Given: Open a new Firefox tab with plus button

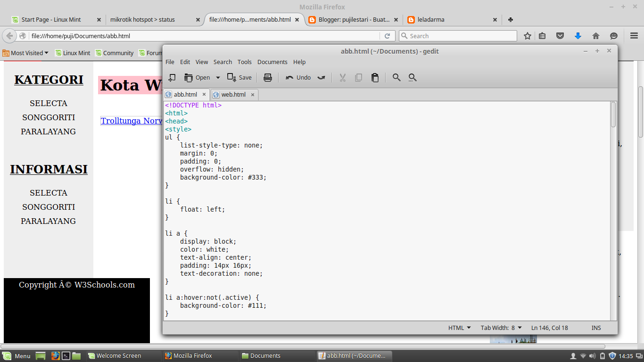Looking at the screenshot, I should [x=510, y=19].
